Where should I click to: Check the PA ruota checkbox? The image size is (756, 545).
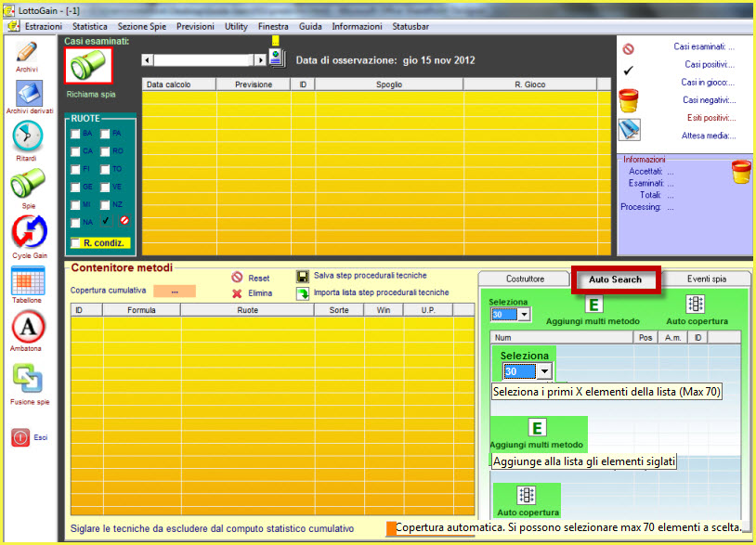105,134
